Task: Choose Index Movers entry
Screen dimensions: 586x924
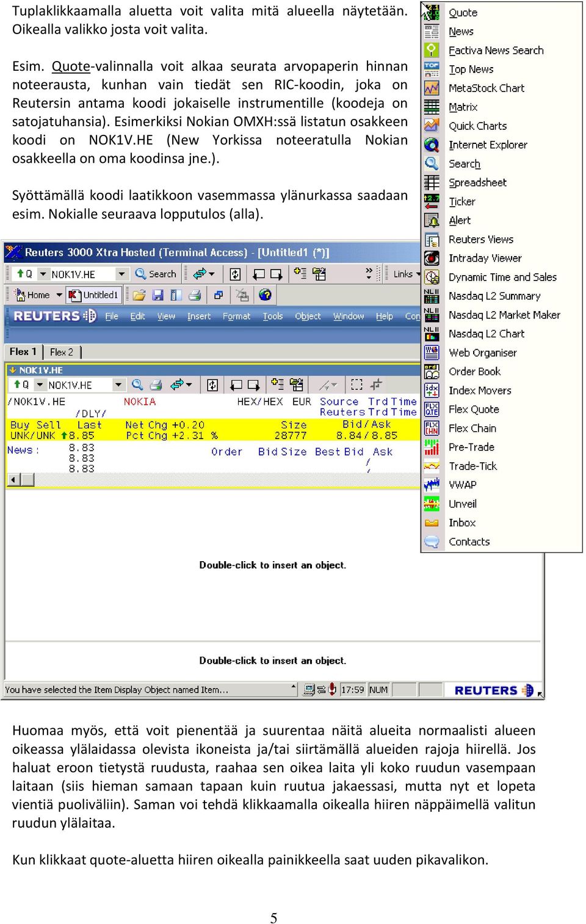Action: click(x=480, y=391)
